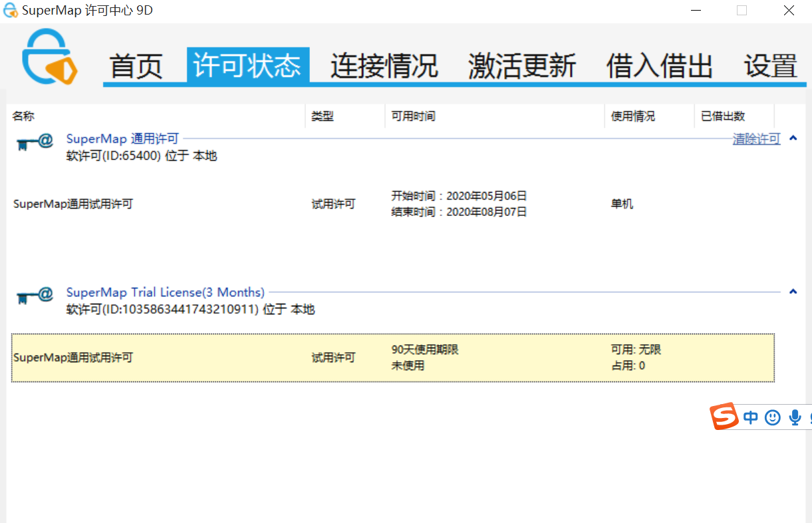This screenshot has width=812, height=523.
Task: Collapse the SuperMap Trial License group
Action: pos(792,292)
